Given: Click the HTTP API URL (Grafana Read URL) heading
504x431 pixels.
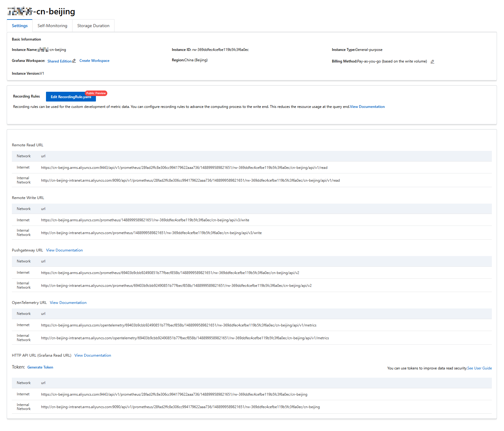Looking at the screenshot, I should pyautogui.click(x=42, y=355).
